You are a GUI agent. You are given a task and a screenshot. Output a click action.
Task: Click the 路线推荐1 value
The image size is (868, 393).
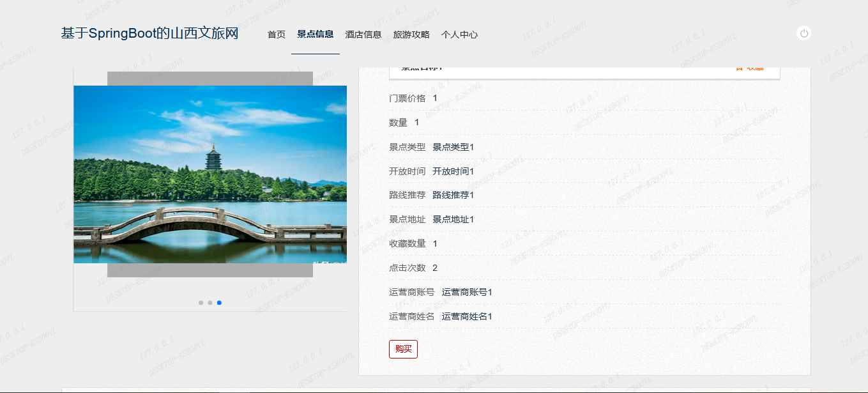pos(453,195)
